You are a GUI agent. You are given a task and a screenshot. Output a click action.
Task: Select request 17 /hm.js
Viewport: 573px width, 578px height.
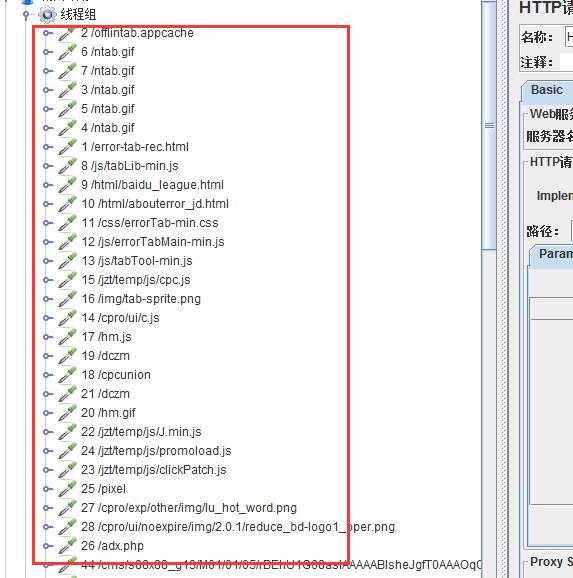(106, 337)
